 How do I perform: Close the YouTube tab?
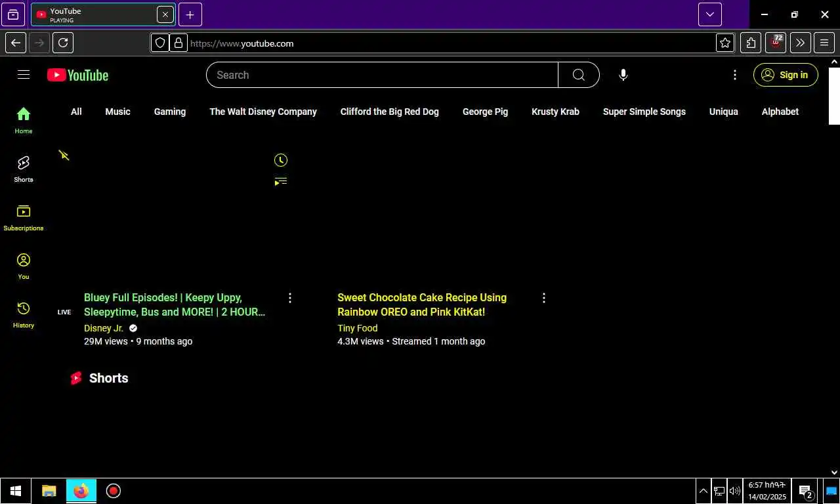(165, 14)
